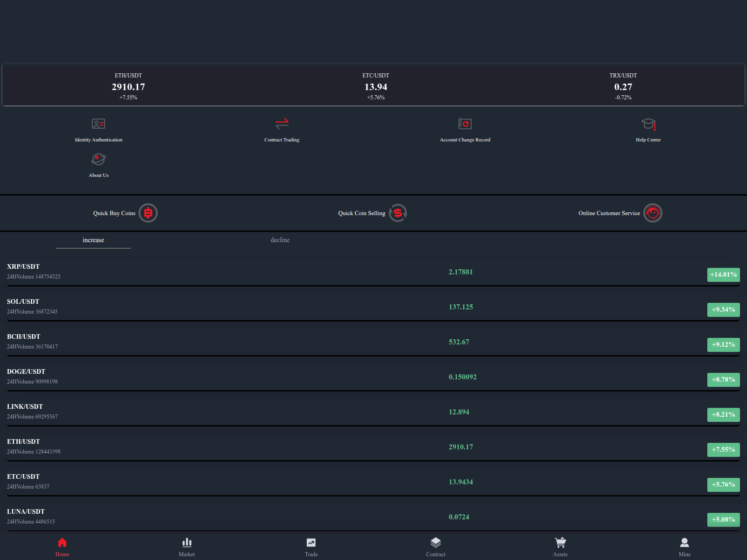Tap the Quick Buy Coins bitcoin icon
Image resolution: width=747 pixels, height=560 pixels.
tap(148, 213)
